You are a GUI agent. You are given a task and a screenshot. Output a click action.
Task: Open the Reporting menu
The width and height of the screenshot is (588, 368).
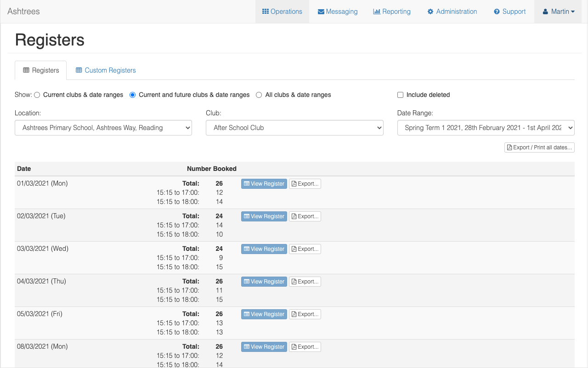392,11
